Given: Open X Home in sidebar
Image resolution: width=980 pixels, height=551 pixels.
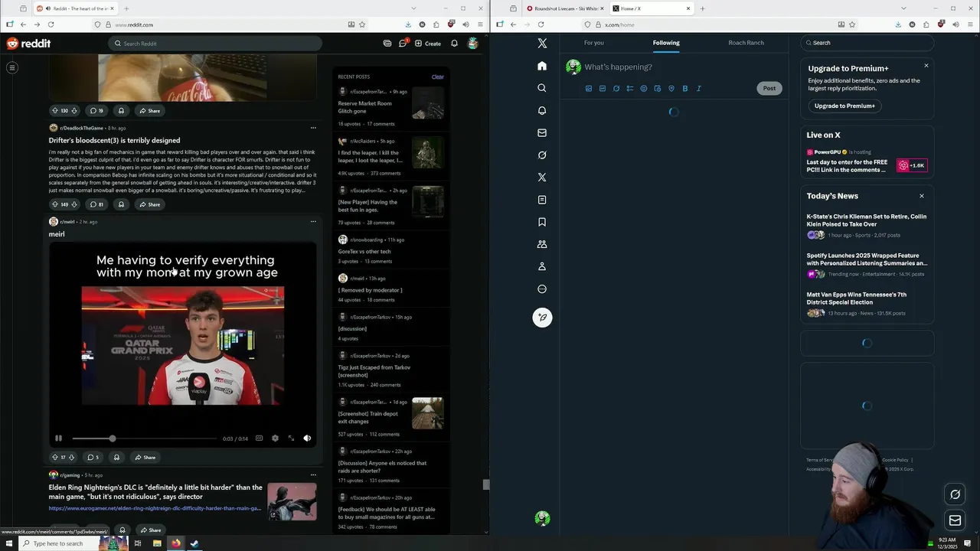Looking at the screenshot, I should [542, 66].
